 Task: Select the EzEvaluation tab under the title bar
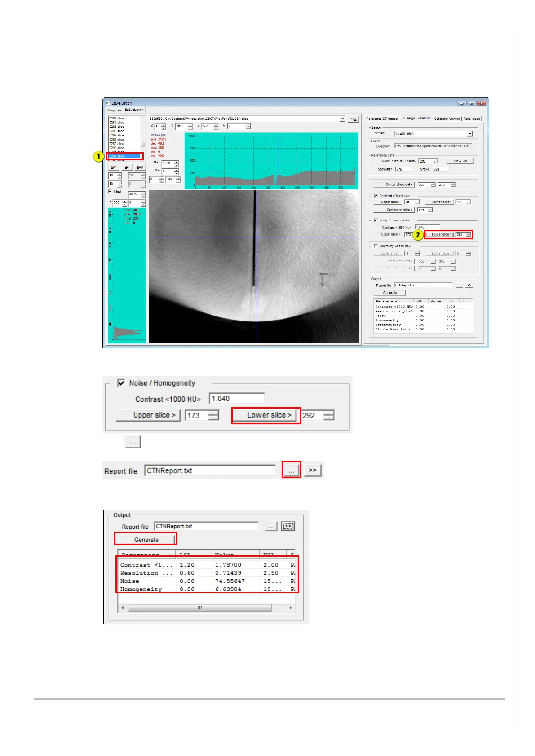pos(134,110)
